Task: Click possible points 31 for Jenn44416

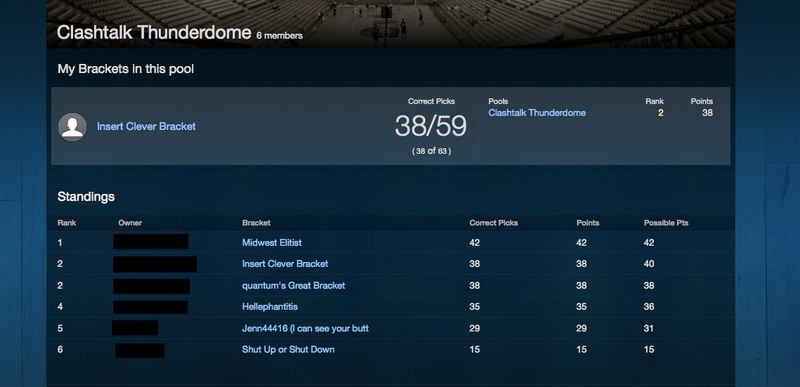Action: pyautogui.click(x=648, y=328)
